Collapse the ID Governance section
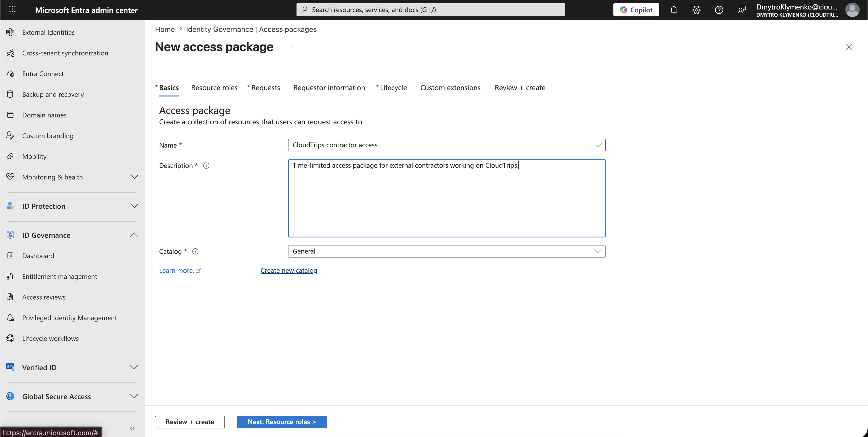The image size is (868, 437). tap(134, 235)
